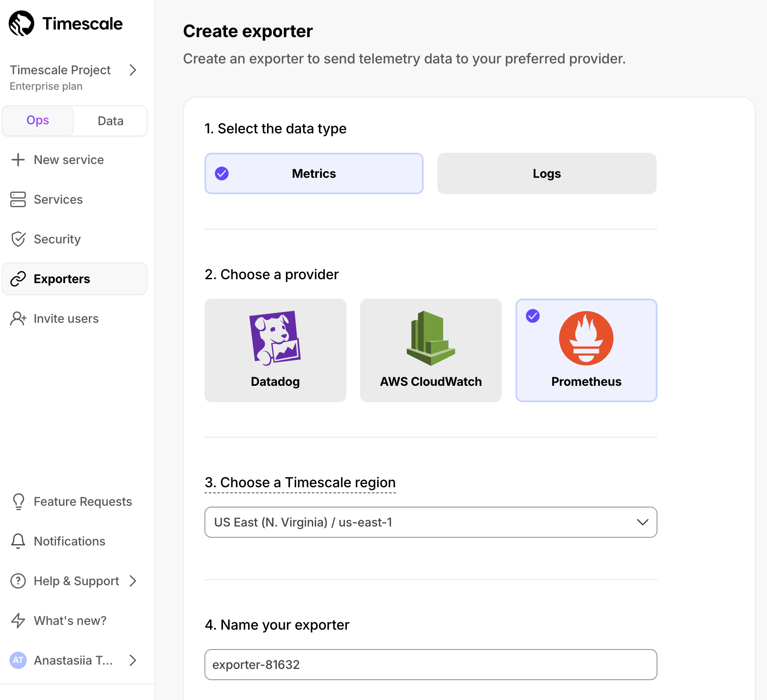Viewport: 767px width, 700px height.
Task: Click the AT user avatar
Action: click(x=18, y=660)
